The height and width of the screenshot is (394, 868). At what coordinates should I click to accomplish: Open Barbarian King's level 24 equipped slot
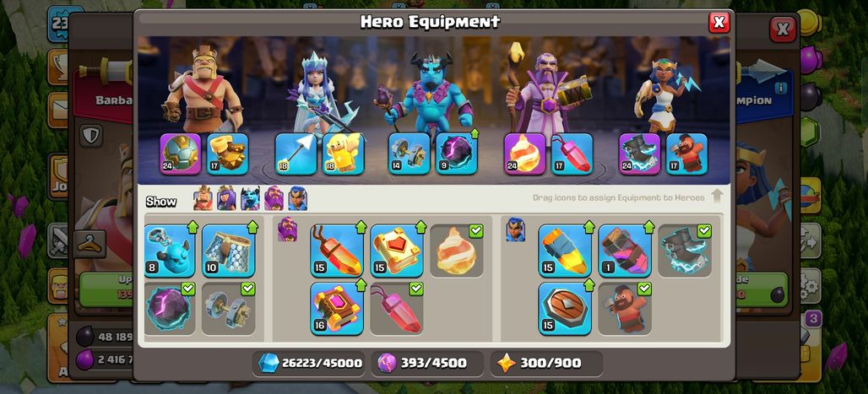(181, 154)
